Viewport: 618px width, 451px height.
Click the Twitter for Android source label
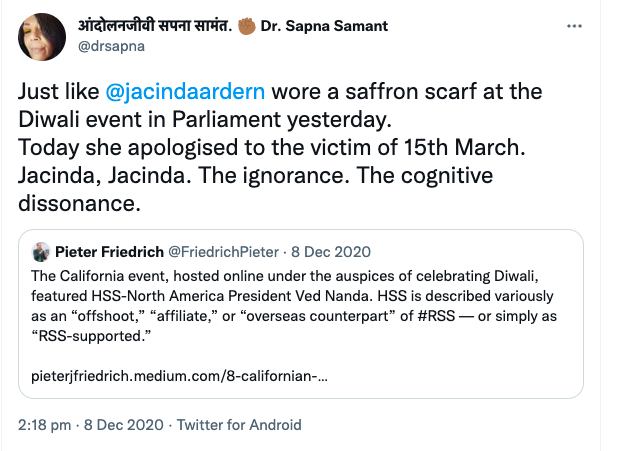pyautogui.click(x=236, y=424)
